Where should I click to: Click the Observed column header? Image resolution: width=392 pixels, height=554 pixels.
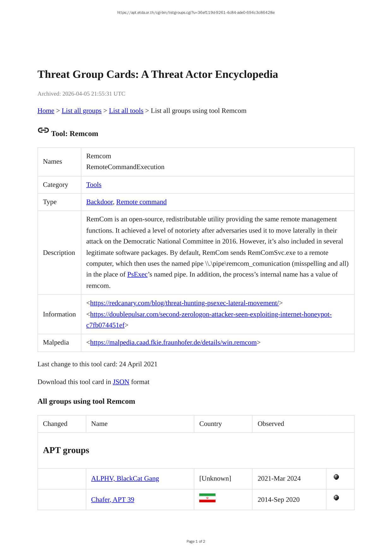[270, 424]
